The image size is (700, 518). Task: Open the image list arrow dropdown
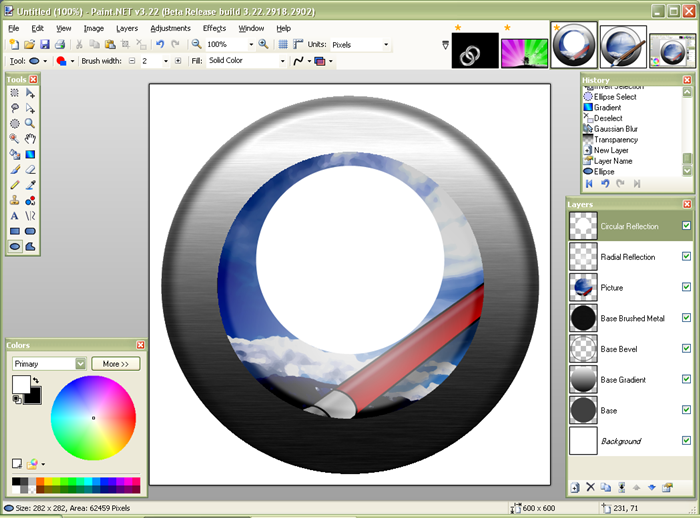[x=445, y=45]
